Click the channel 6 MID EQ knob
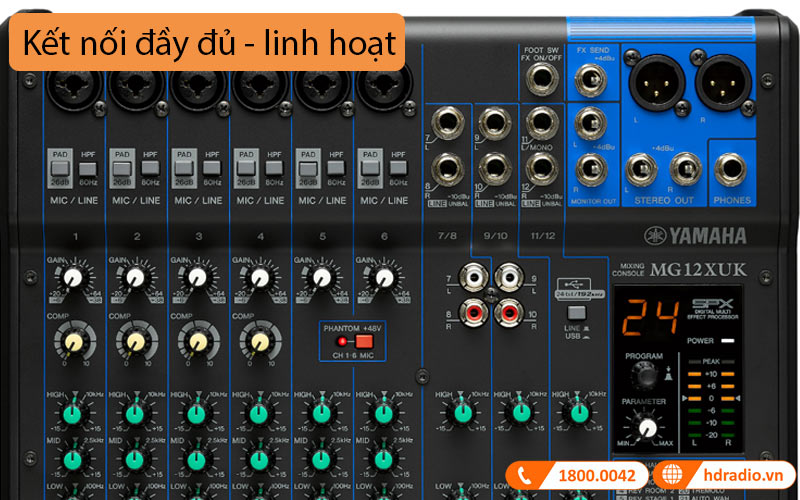 [x=384, y=460]
